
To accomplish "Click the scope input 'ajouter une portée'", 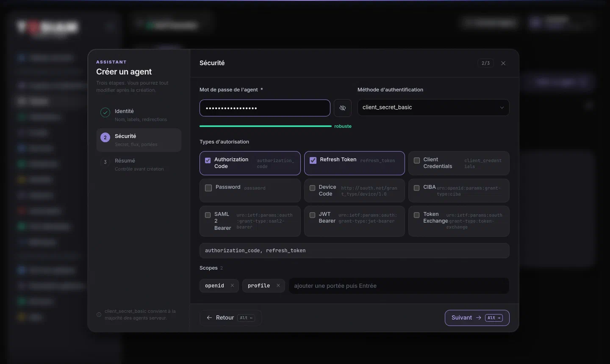I will tap(399, 286).
